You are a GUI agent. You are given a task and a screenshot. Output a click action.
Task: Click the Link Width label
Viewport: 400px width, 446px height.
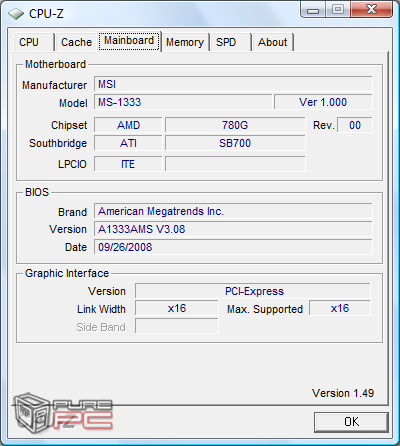click(x=101, y=309)
